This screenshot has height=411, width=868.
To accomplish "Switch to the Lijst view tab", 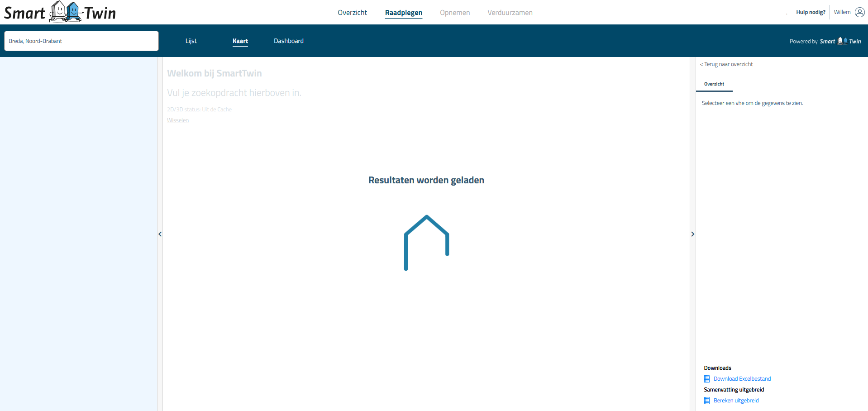I will (191, 41).
